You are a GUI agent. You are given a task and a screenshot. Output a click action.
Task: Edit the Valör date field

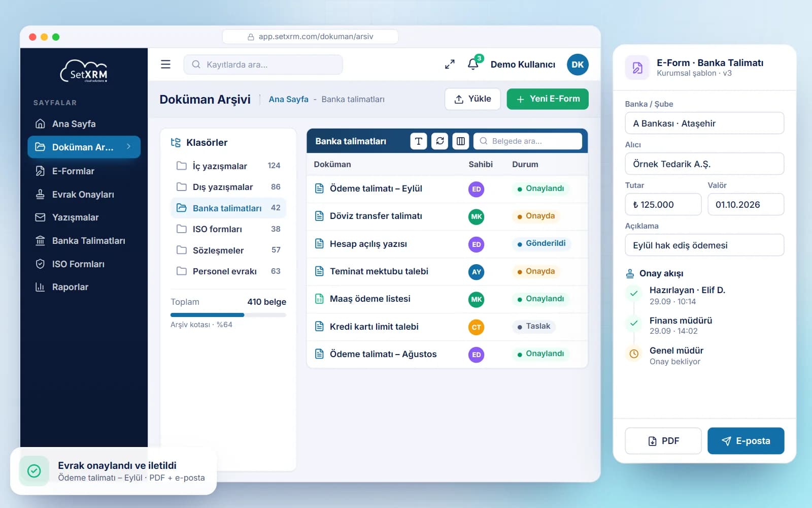(746, 205)
